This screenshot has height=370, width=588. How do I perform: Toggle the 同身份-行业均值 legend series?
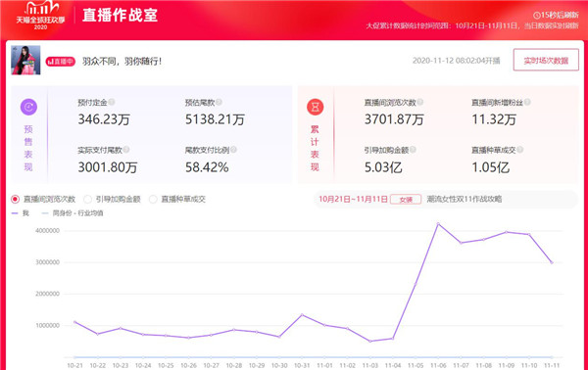[73, 213]
